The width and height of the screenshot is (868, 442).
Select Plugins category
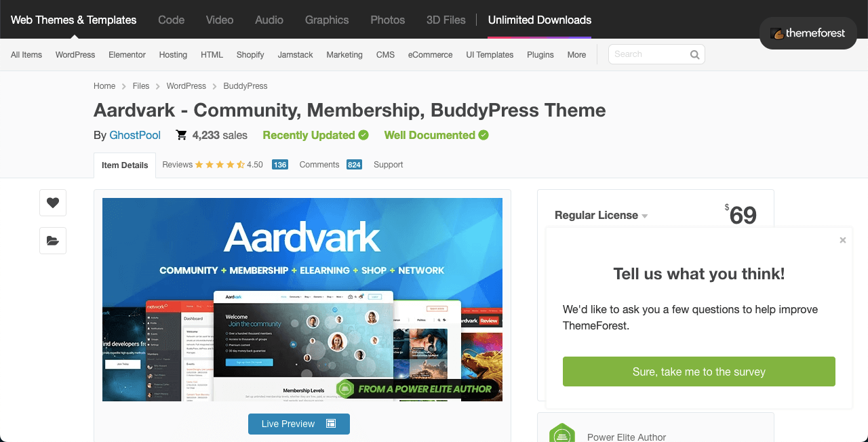pos(540,55)
